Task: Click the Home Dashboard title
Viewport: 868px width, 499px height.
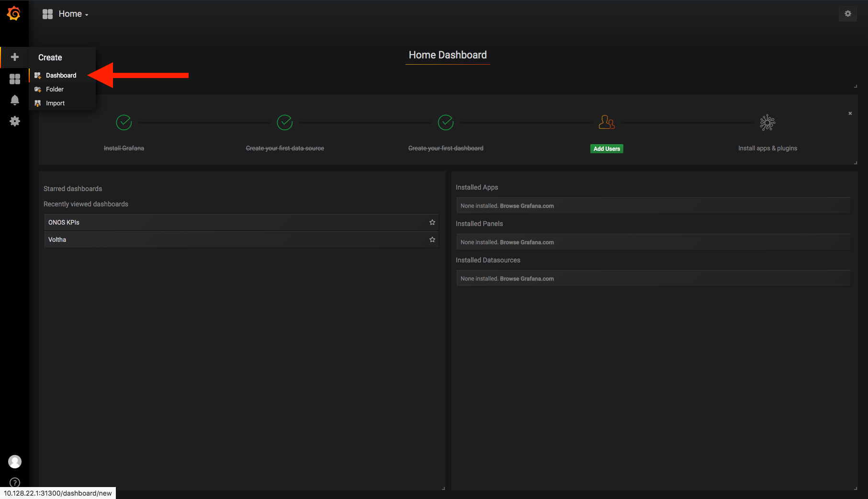Action: coord(448,55)
